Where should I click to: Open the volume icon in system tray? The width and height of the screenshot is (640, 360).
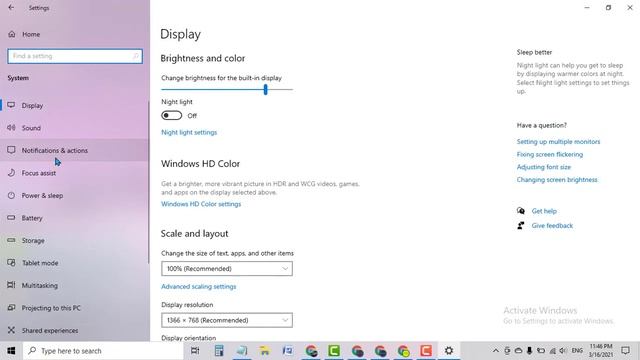point(563,351)
